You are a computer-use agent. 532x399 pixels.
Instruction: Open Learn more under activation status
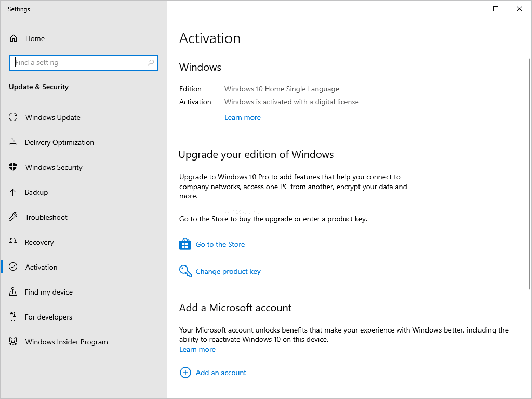click(242, 117)
